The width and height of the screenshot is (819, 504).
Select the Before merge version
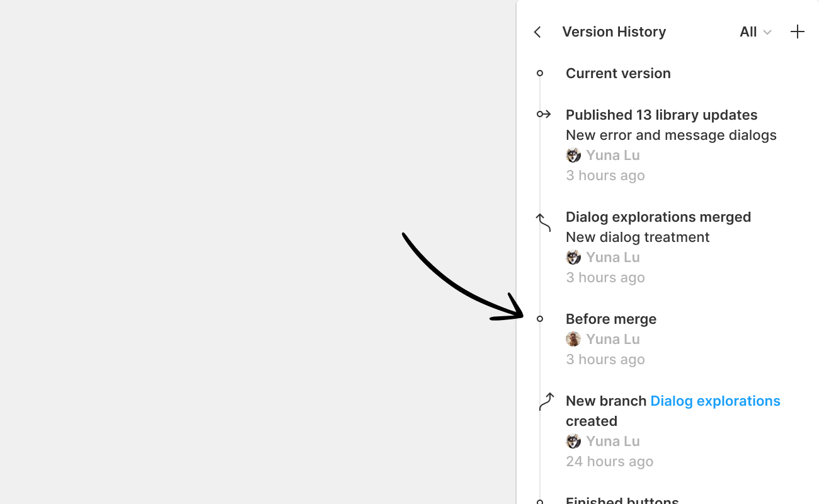pos(610,319)
